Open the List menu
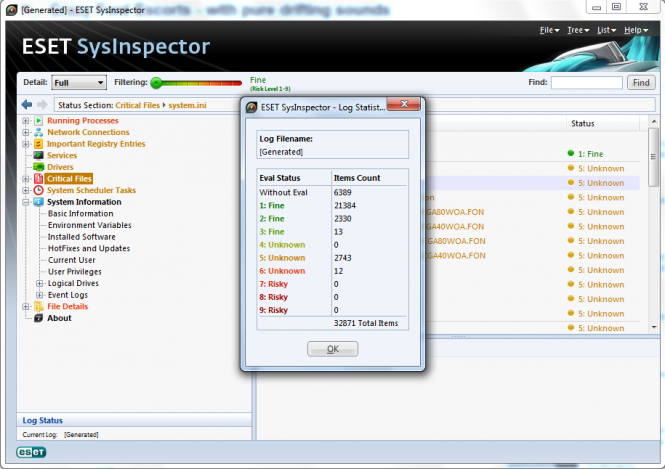Screen dimensions: 665x469 coord(606,30)
